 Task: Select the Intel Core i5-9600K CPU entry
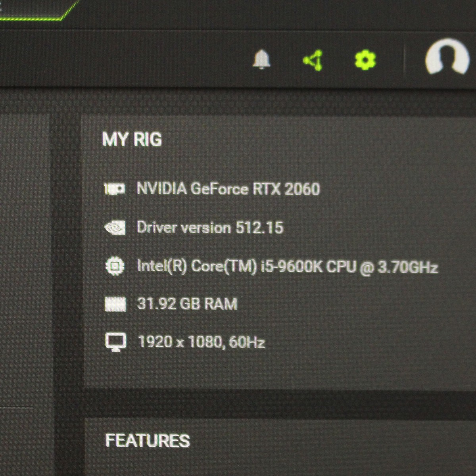pyautogui.click(x=287, y=267)
